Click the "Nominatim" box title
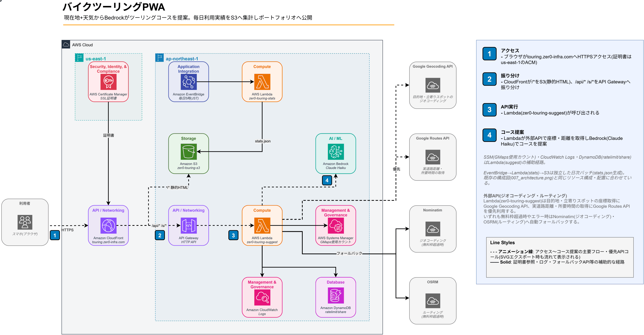 click(433, 210)
